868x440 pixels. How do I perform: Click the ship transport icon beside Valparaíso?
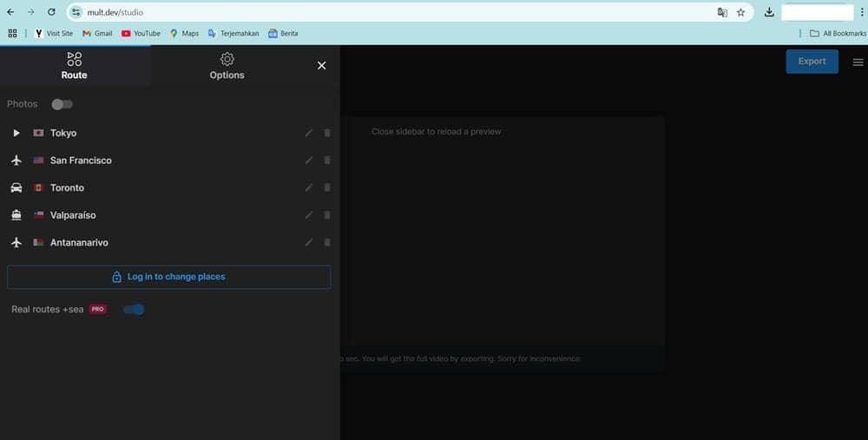pyautogui.click(x=16, y=215)
